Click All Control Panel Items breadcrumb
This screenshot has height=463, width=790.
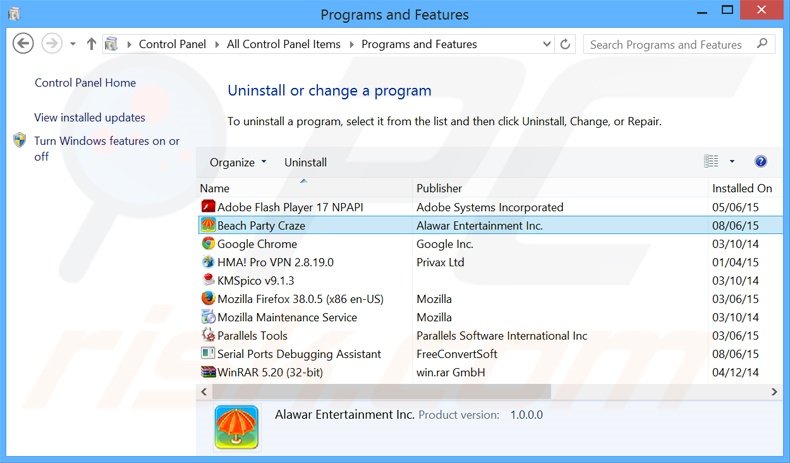(283, 44)
